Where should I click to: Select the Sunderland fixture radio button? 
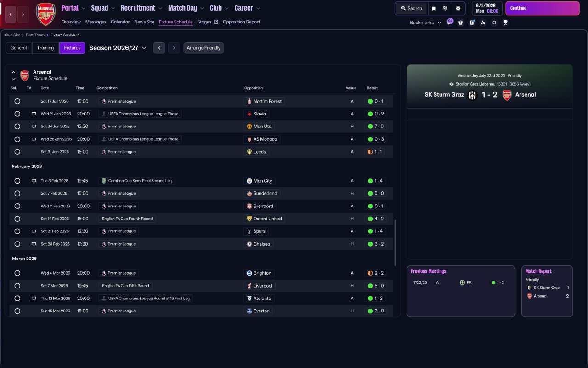tap(17, 194)
